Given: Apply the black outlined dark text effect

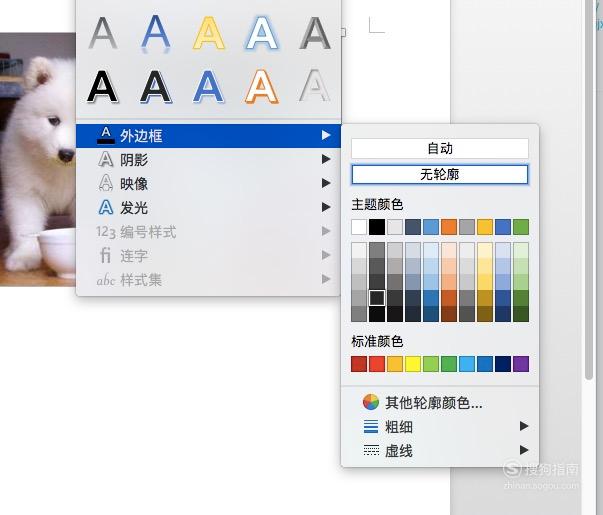Looking at the screenshot, I should [x=155, y=87].
